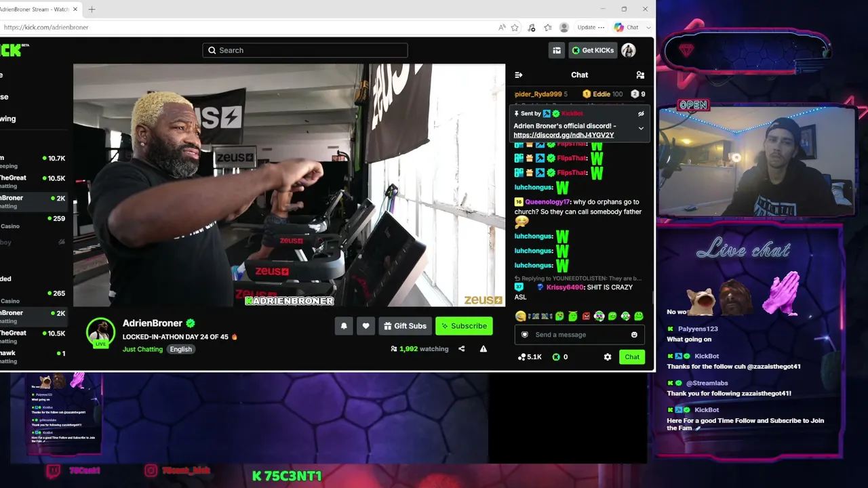This screenshot has height=488, width=868.
Task: Insert the laughing crying emote
Action: point(520,316)
